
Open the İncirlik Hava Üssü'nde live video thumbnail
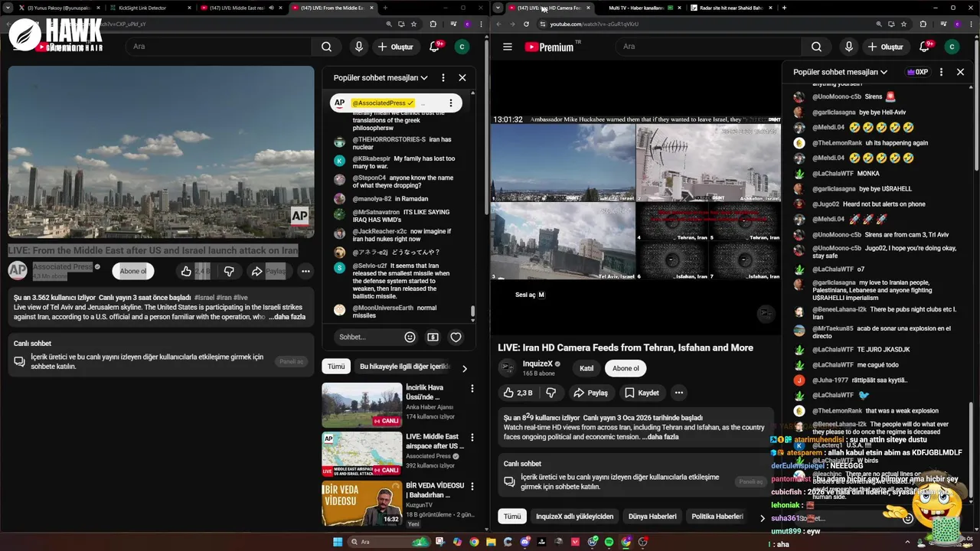point(361,405)
